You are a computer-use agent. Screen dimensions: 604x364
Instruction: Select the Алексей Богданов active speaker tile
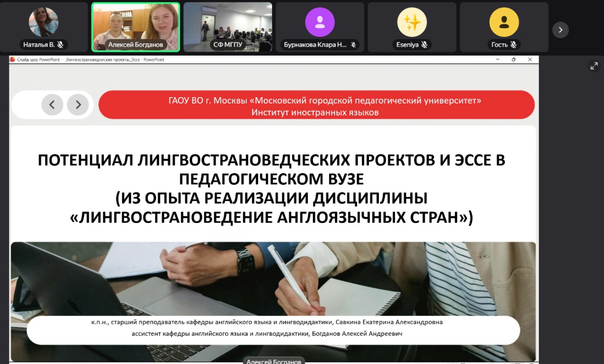click(x=136, y=26)
